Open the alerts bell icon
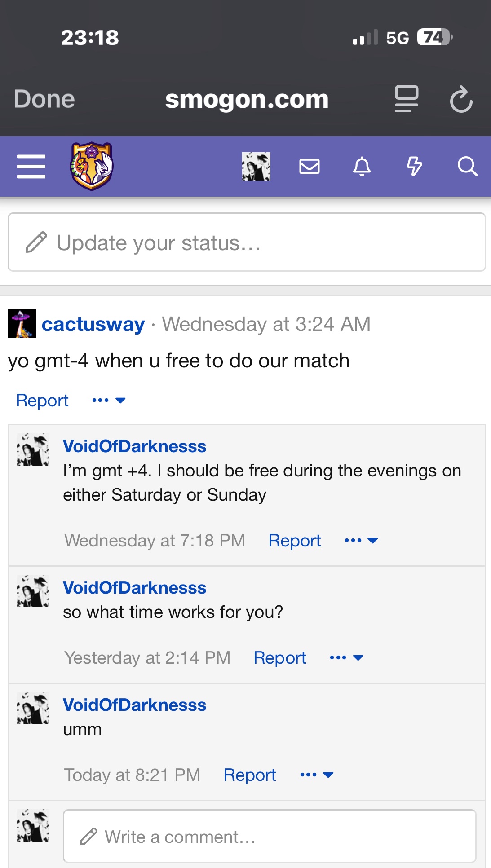The height and width of the screenshot is (868, 491). click(362, 167)
